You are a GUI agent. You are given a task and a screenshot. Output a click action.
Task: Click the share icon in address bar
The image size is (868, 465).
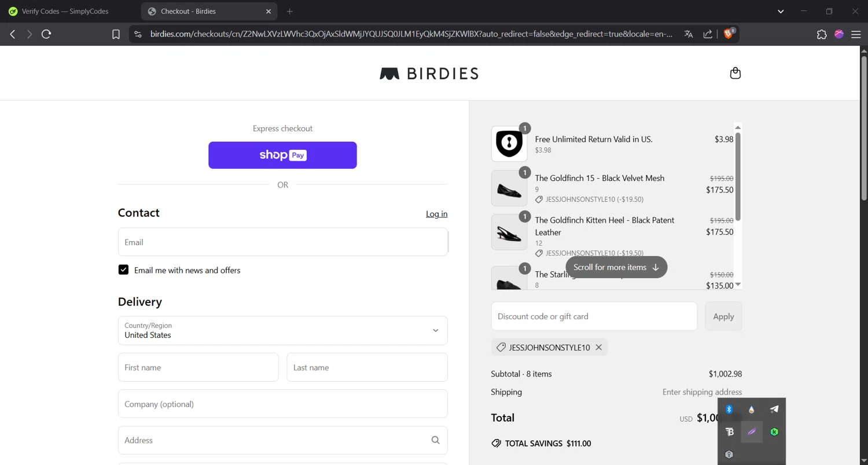click(708, 34)
